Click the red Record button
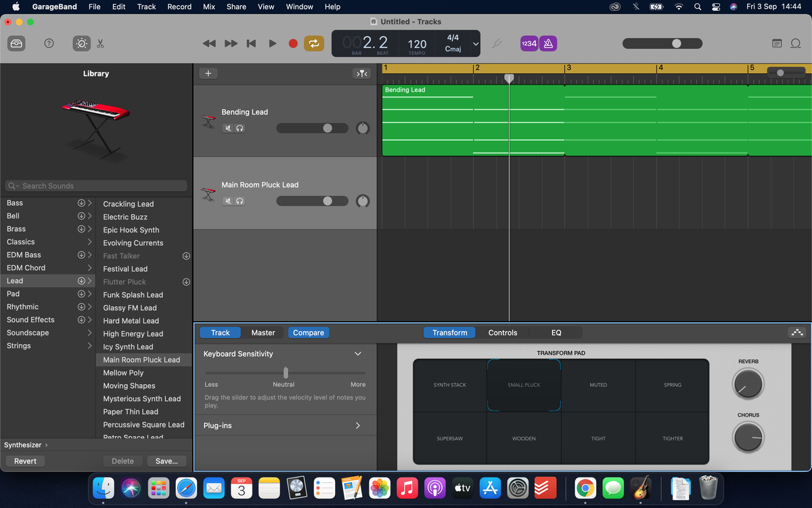The image size is (812, 508). coord(293,43)
